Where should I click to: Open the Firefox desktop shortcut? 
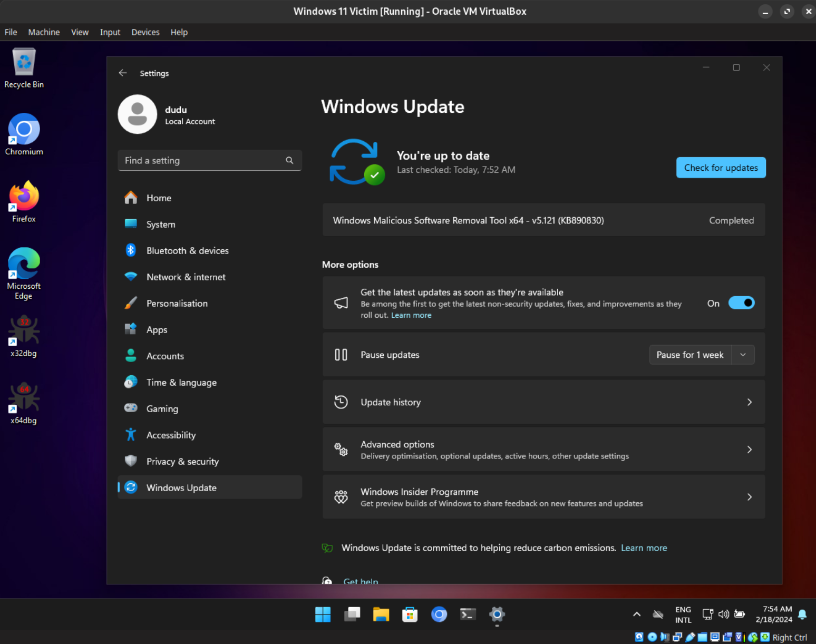[x=24, y=202]
